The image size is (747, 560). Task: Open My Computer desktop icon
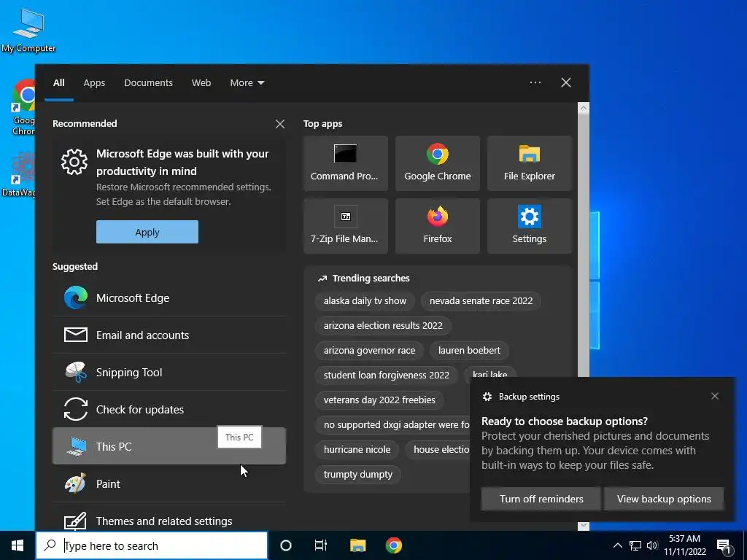pyautogui.click(x=28, y=29)
